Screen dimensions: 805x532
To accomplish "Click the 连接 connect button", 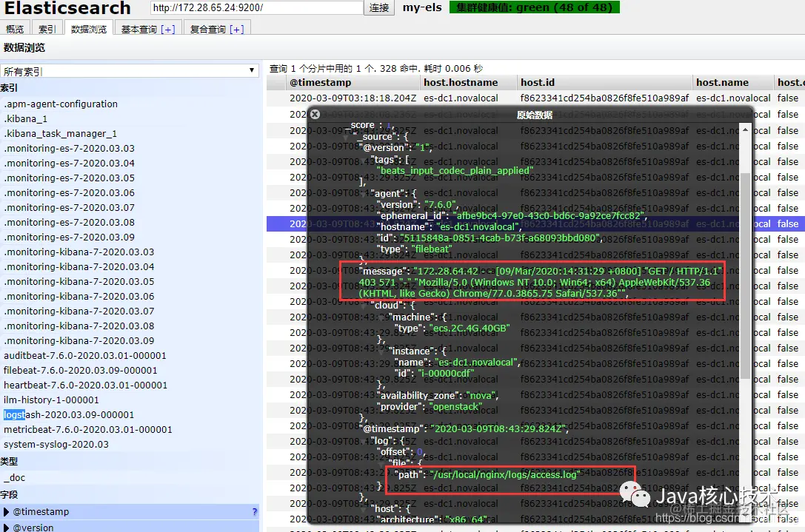I will pos(379,7).
